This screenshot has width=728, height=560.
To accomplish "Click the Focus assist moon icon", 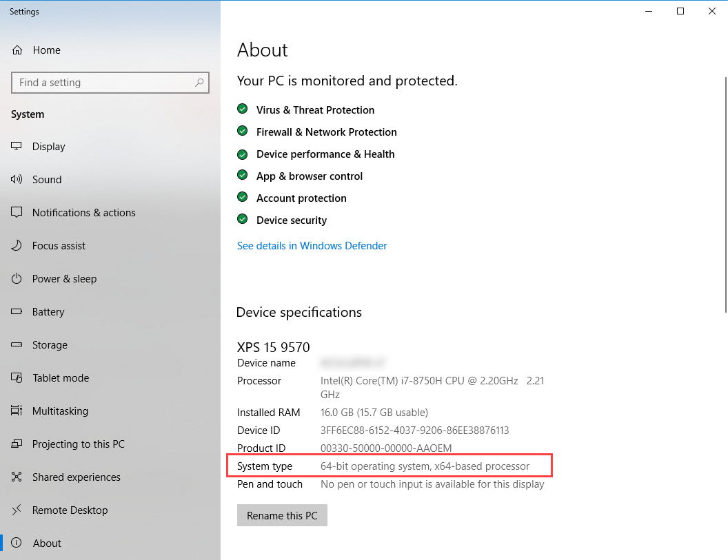I will pos(17,245).
